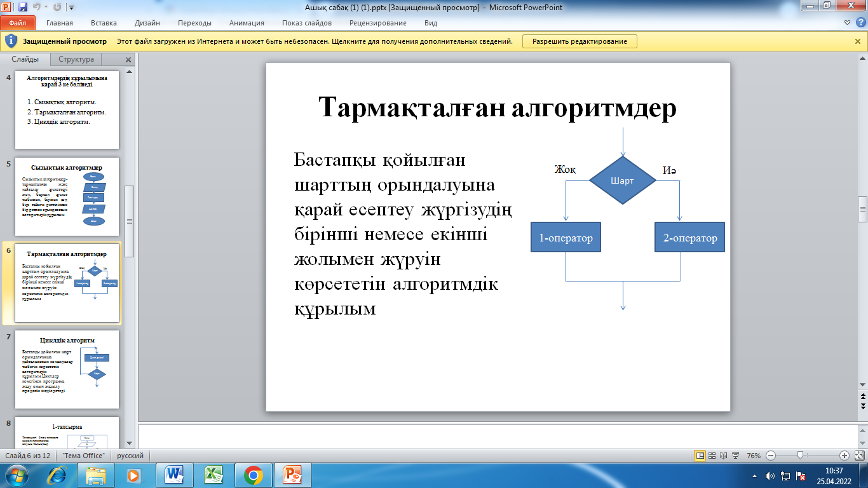Close the slides thumbnail pane
The height and width of the screenshot is (488, 868).
(128, 60)
